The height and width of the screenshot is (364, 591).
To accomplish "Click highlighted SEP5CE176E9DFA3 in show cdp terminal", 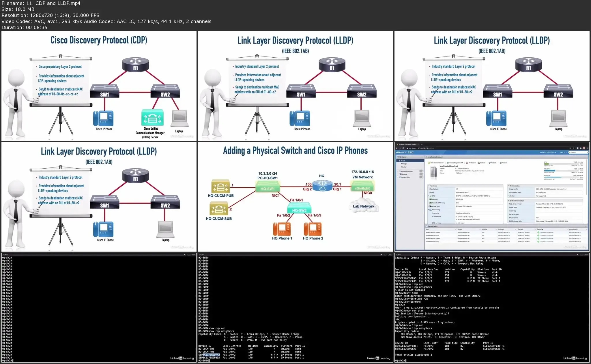I will click(209, 355).
